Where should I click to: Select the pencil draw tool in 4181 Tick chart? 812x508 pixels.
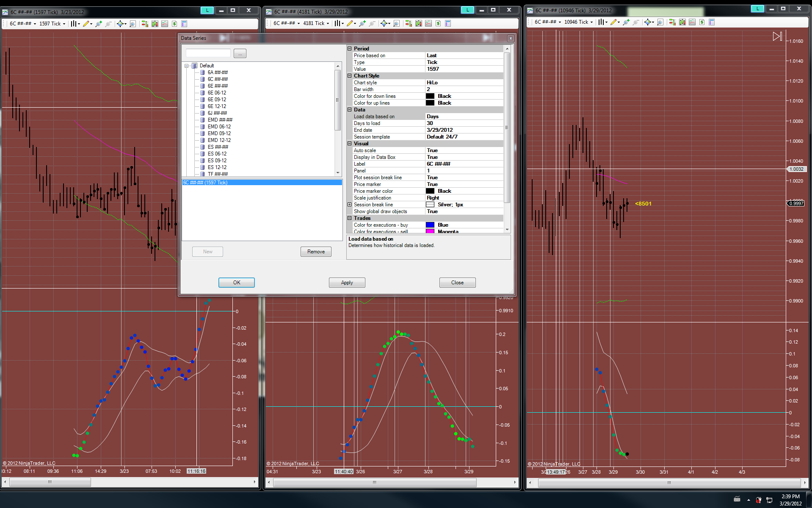tap(349, 23)
